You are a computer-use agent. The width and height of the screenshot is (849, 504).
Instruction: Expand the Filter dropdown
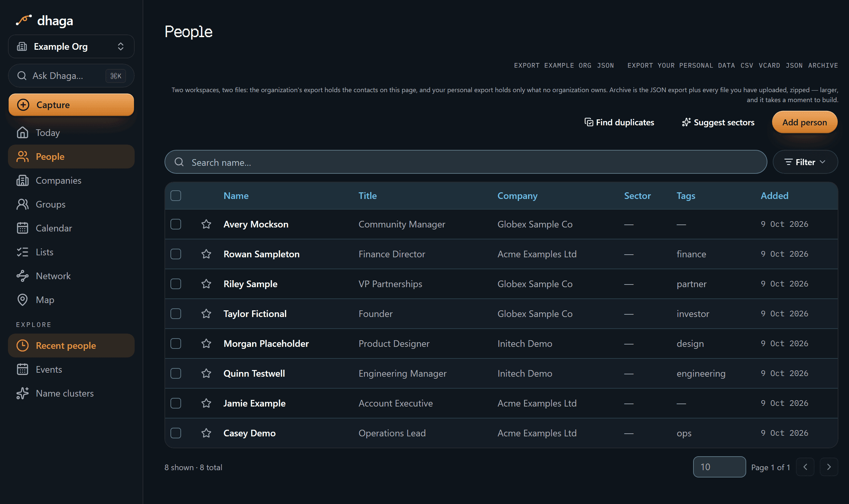click(805, 162)
